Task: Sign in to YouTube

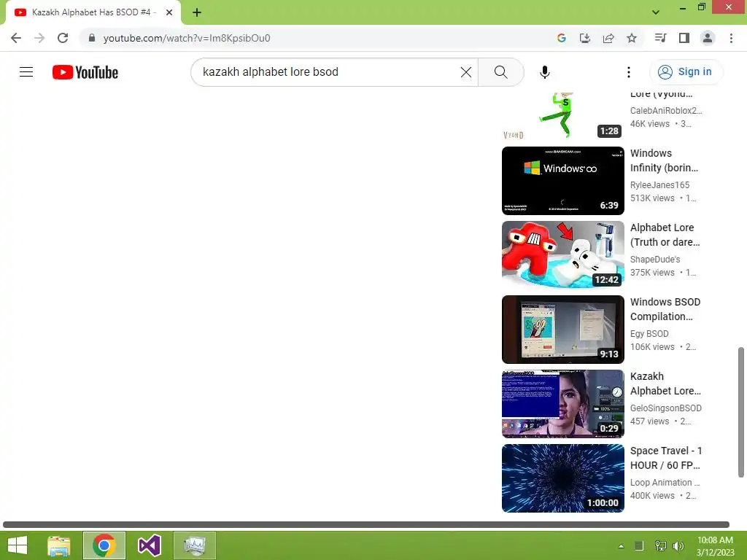Action: click(x=686, y=72)
